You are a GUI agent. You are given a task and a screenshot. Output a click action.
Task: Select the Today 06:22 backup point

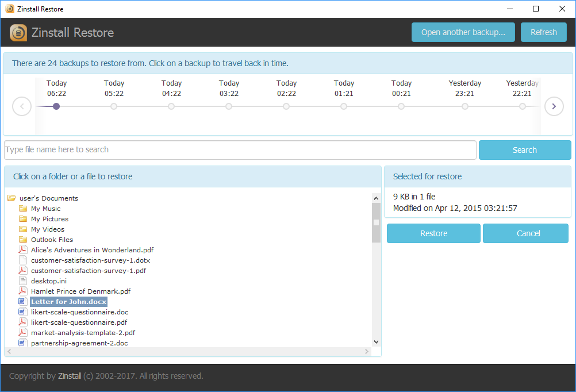pos(56,106)
